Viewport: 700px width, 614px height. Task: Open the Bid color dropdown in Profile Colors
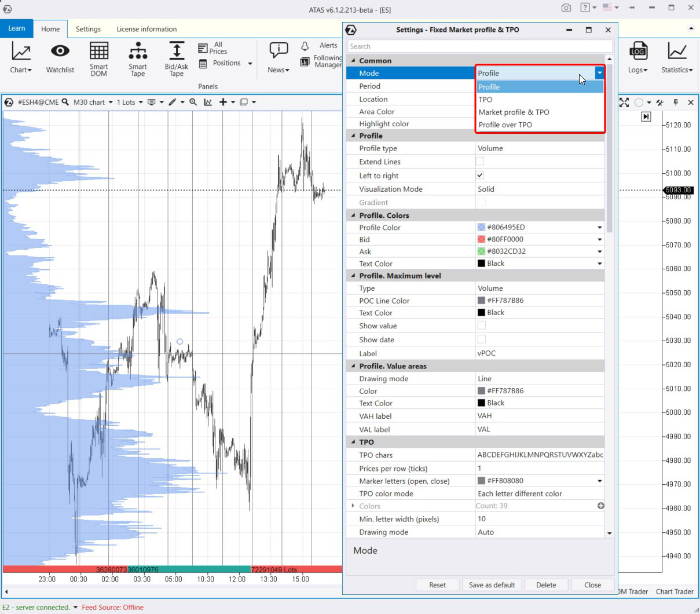(599, 239)
